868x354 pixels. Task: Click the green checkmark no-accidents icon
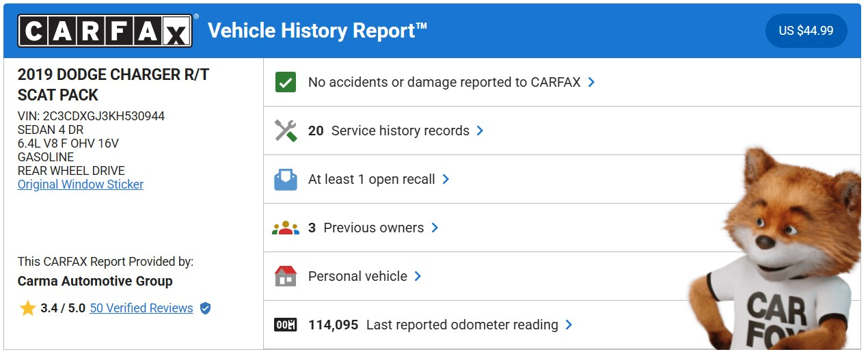click(x=285, y=82)
